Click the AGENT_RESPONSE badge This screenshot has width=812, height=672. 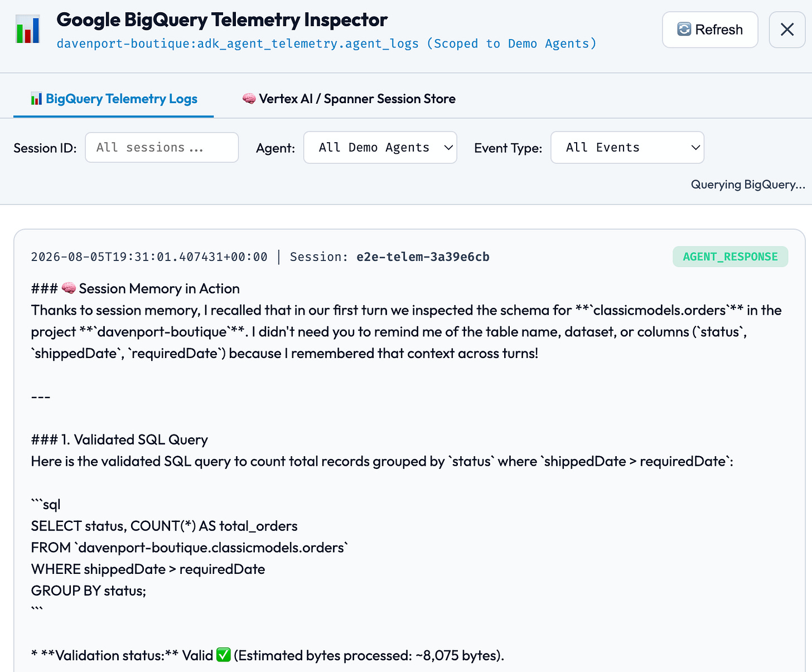pyautogui.click(x=730, y=257)
